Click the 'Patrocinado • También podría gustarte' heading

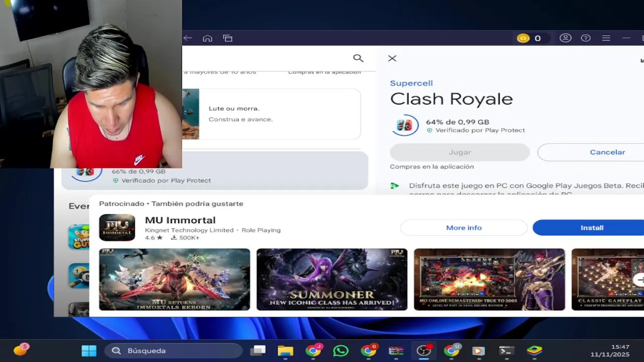pyautogui.click(x=171, y=204)
